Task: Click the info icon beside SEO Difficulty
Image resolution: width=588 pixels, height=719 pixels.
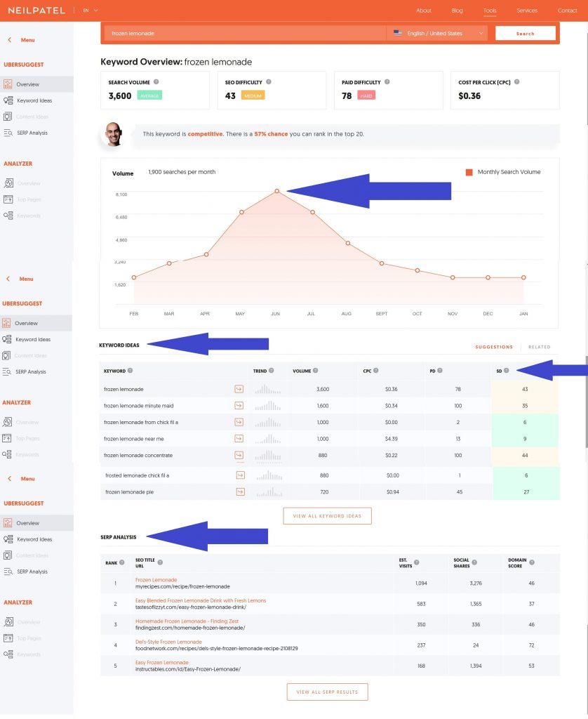Action: pos(269,81)
